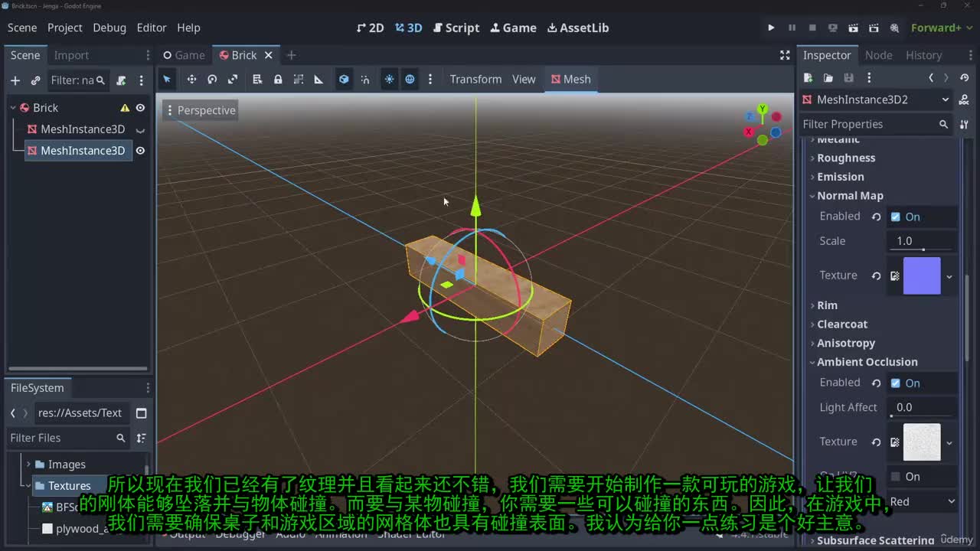Open the Mesh viewport menu
Image resolution: width=980 pixels, height=551 pixels.
tap(571, 79)
